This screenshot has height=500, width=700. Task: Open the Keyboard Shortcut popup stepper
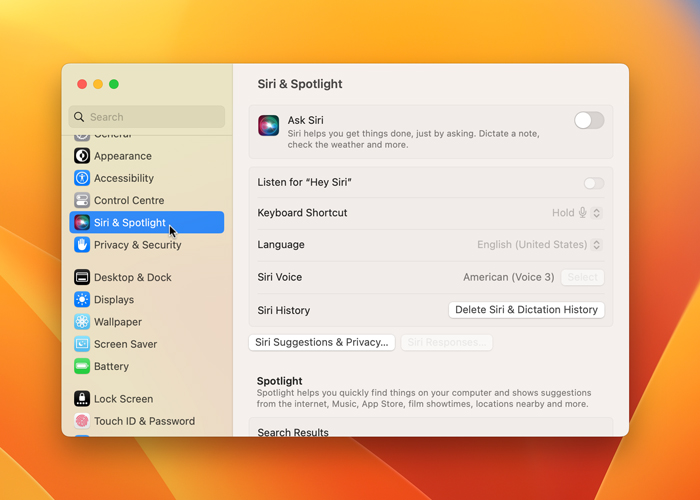coord(596,213)
